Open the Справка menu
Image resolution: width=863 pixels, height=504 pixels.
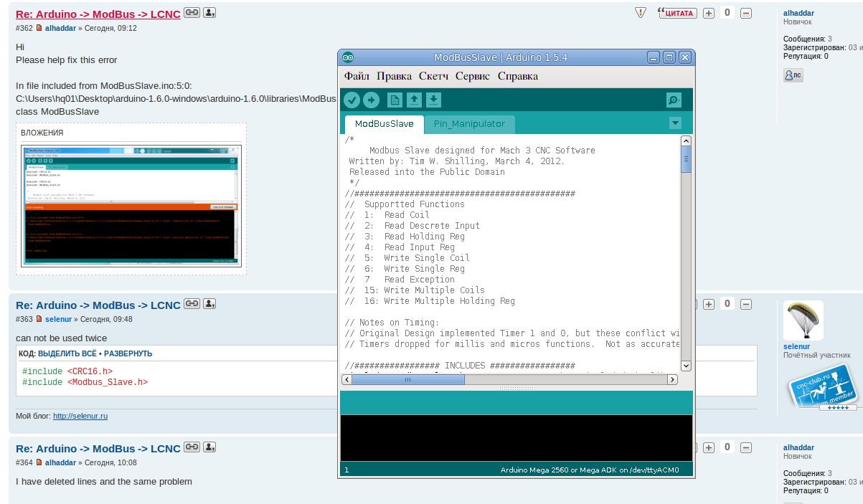[517, 76]
